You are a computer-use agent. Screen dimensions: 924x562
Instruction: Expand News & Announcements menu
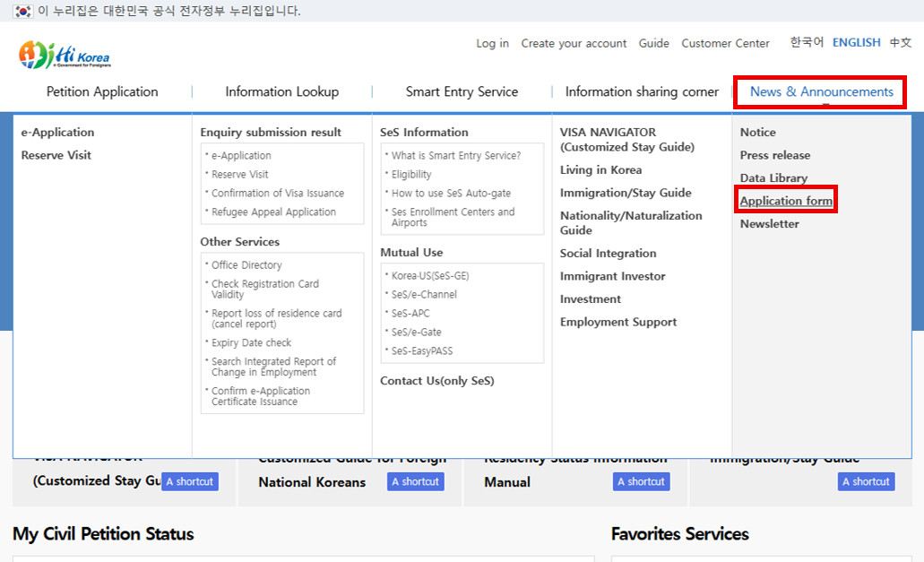pos(821,91)
